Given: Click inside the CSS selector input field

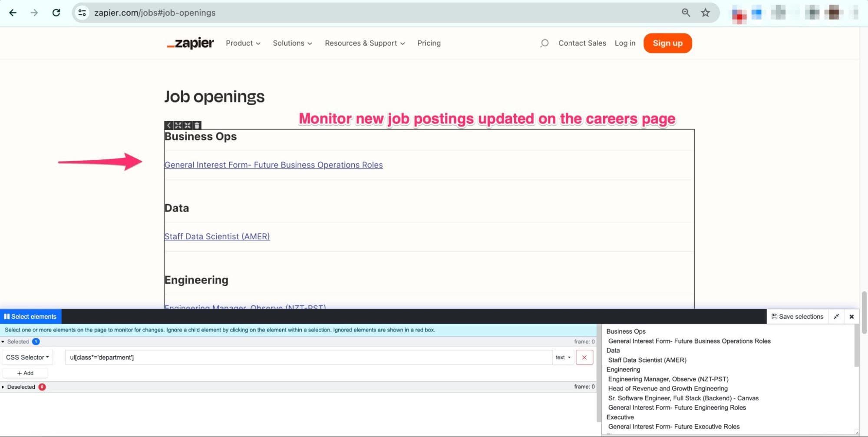Looking at the screenshot, I should 304,357.
